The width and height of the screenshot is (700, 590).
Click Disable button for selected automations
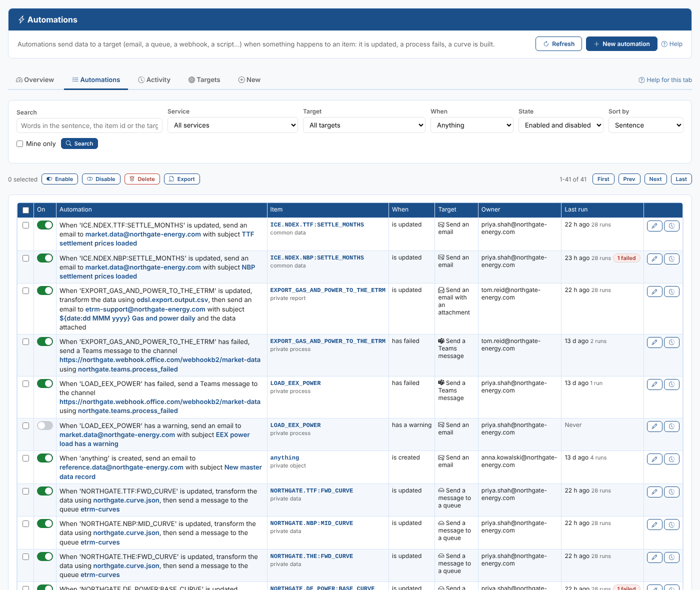101,179
